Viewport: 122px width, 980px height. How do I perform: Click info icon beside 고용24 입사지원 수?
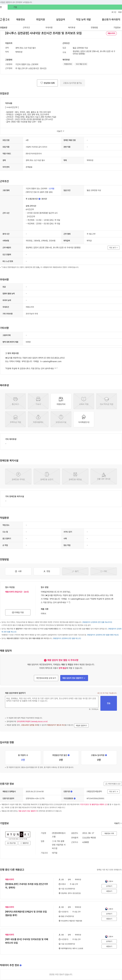[106, 755]
